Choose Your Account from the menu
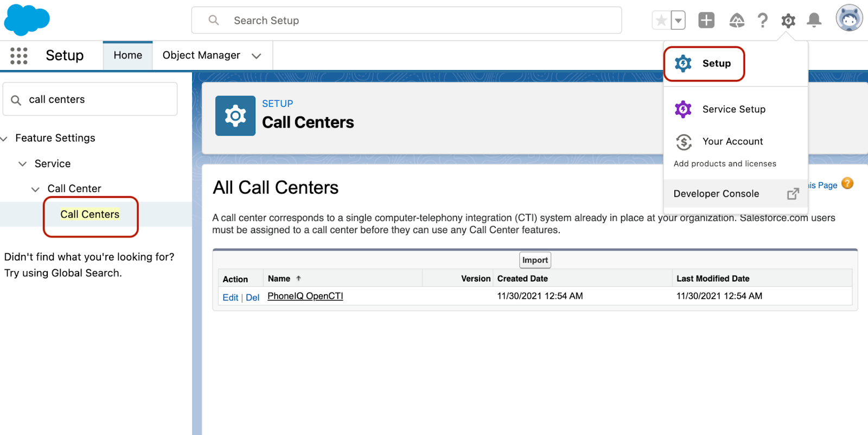868x435 pixels. pos(732,142)
